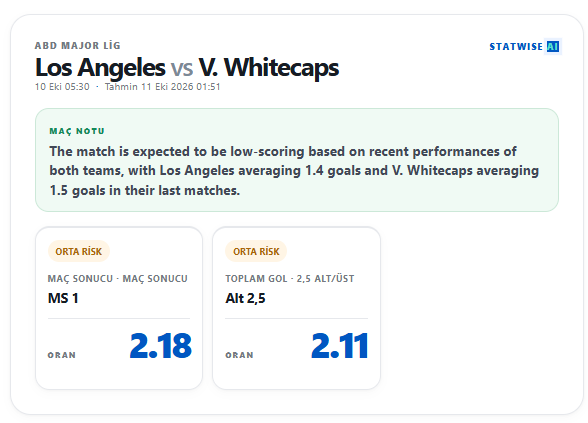Select the Los Angeles team name
588x423 pixels.
pyautogui.click(x=100, y=68)
